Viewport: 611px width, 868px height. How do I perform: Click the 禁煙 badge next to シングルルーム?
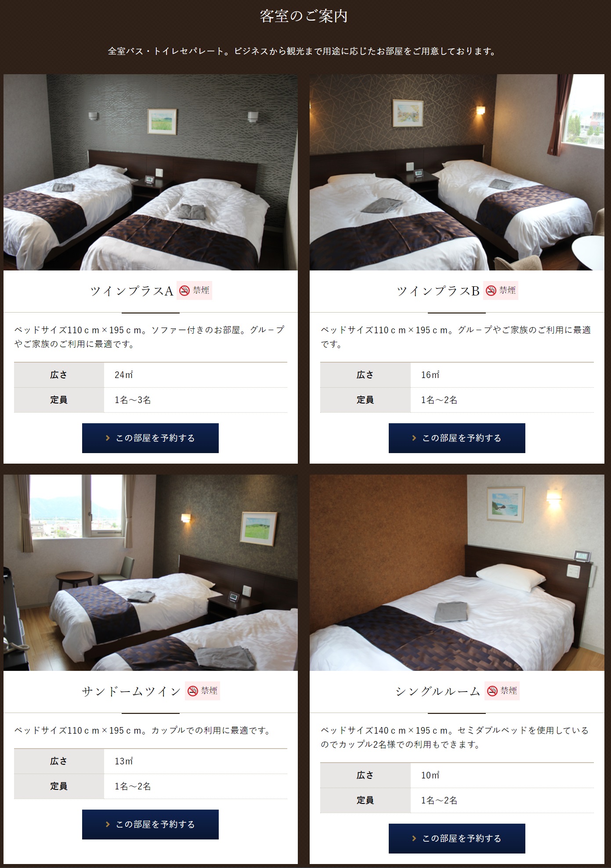coord(502,691)
